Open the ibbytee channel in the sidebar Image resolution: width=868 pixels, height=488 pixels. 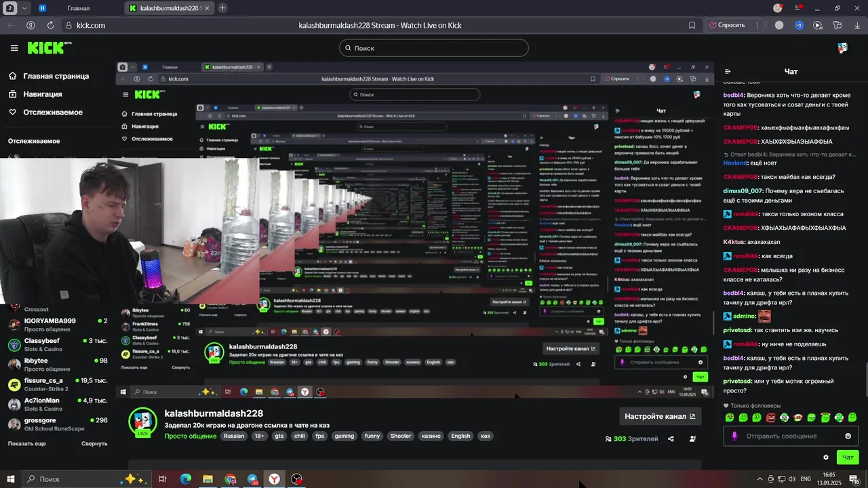(58, 364)
